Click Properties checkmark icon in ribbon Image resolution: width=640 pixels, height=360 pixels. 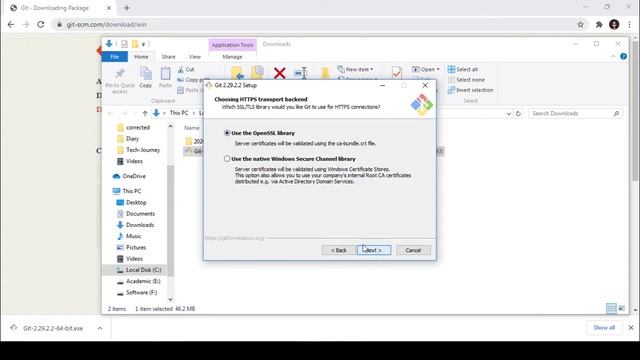tap(396, 73)
